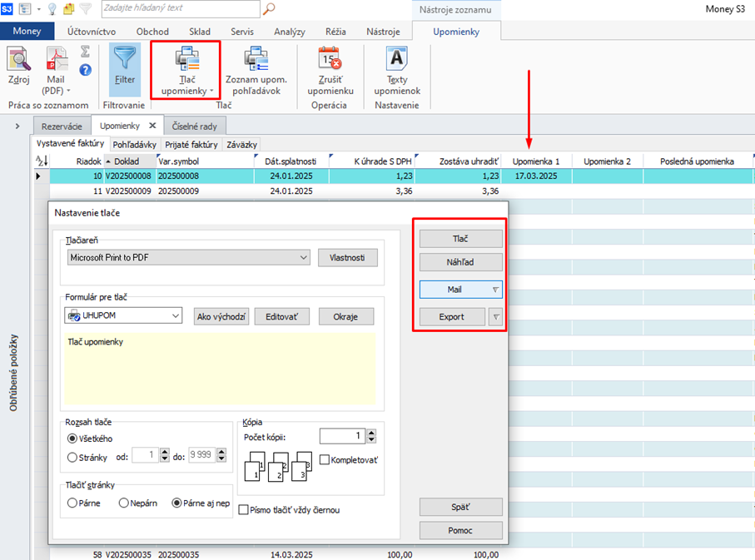Click Zrušiť upomienku calendar icon

[x=330, y=60]
